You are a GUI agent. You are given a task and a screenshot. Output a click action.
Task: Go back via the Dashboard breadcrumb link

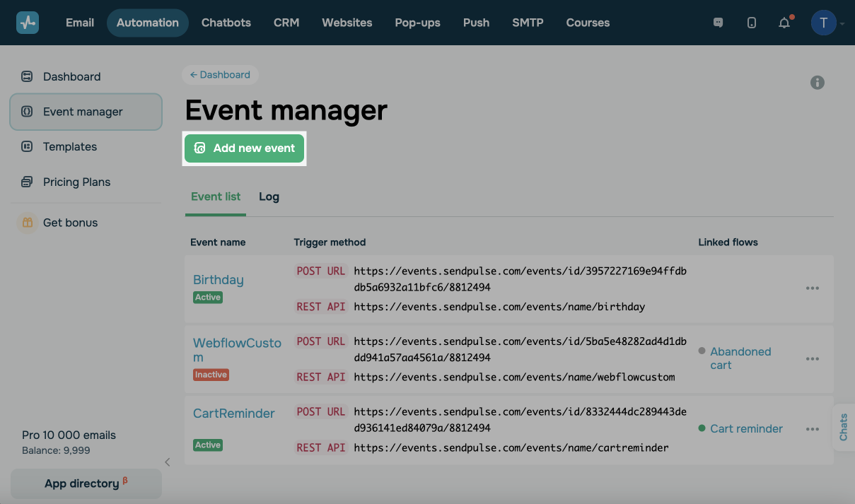click(220, 75)
